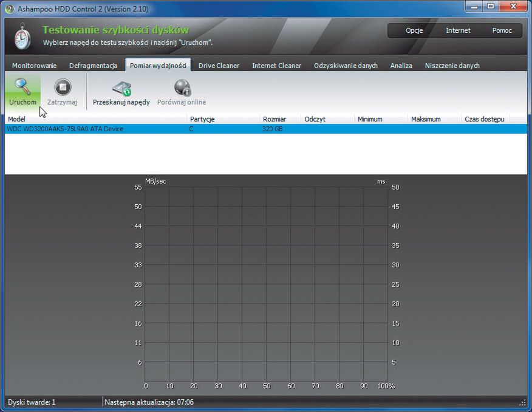Viewport: 532px width, 412px height.
Task: Click the Dyski twarde: 1 status text
Action: [32, 402]
